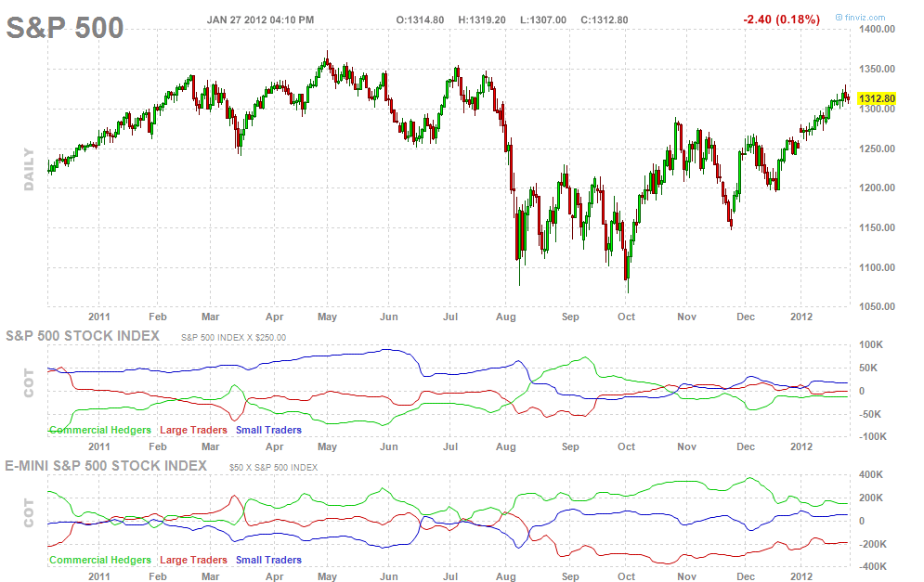The width and height of the screenshot is (924, 582).
Task: Click the low price "L:1307.00"
Action: pyautogui.click(x=543, y=20)
